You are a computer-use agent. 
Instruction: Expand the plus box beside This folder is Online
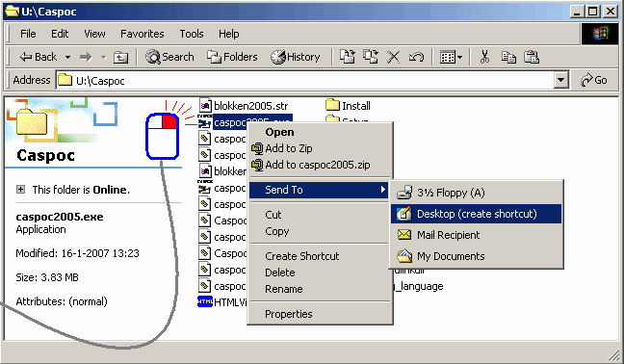20,190
